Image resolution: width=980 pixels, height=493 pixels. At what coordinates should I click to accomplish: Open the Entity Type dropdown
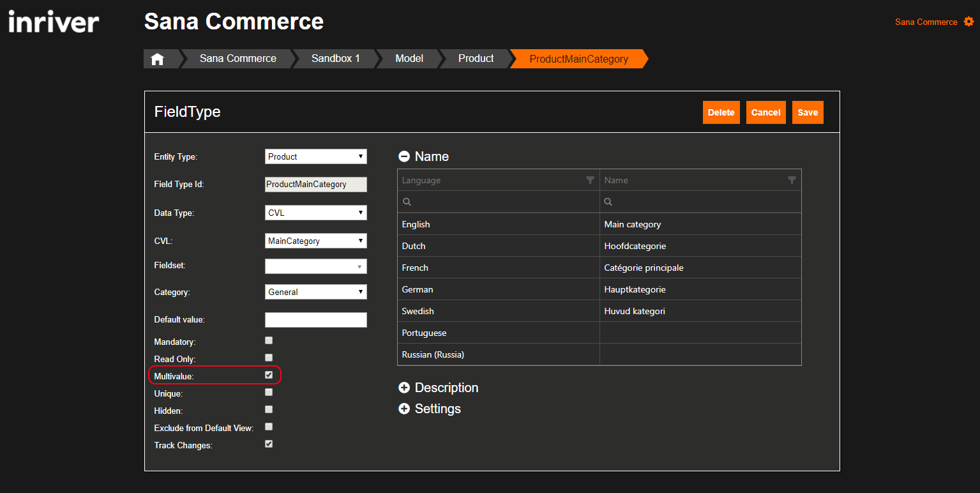(316, 156)
